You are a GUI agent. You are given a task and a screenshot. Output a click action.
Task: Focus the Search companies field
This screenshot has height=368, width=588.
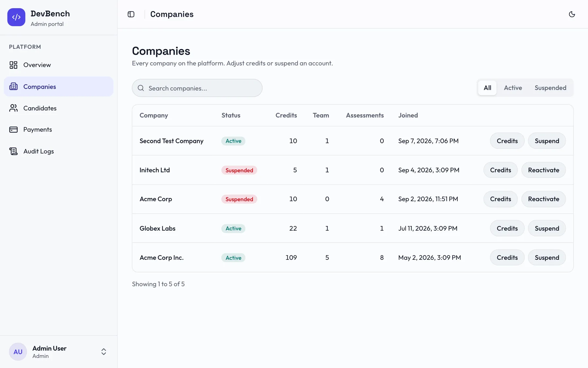(197, 88)
